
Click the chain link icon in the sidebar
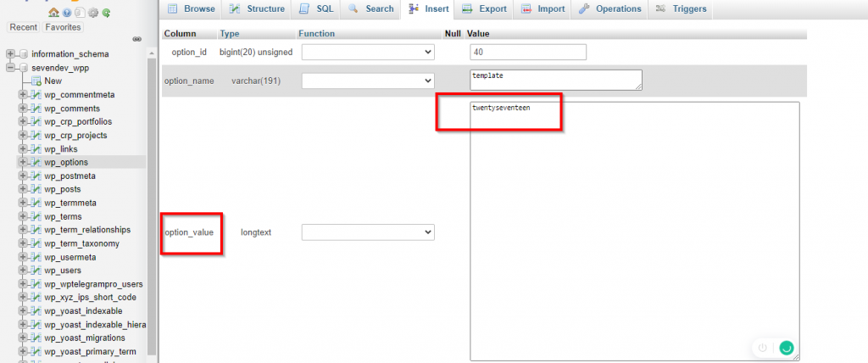coord(137,39)
